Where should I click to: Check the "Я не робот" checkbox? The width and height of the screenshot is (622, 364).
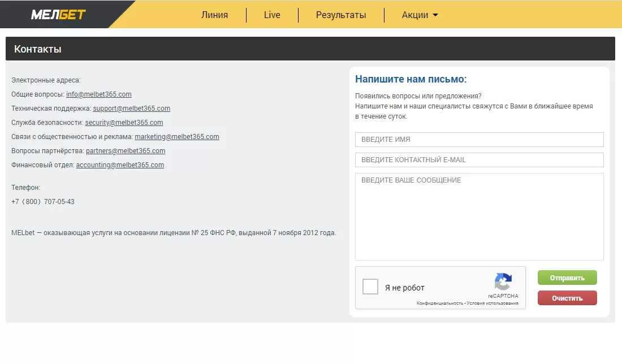[x=370, y=287]
